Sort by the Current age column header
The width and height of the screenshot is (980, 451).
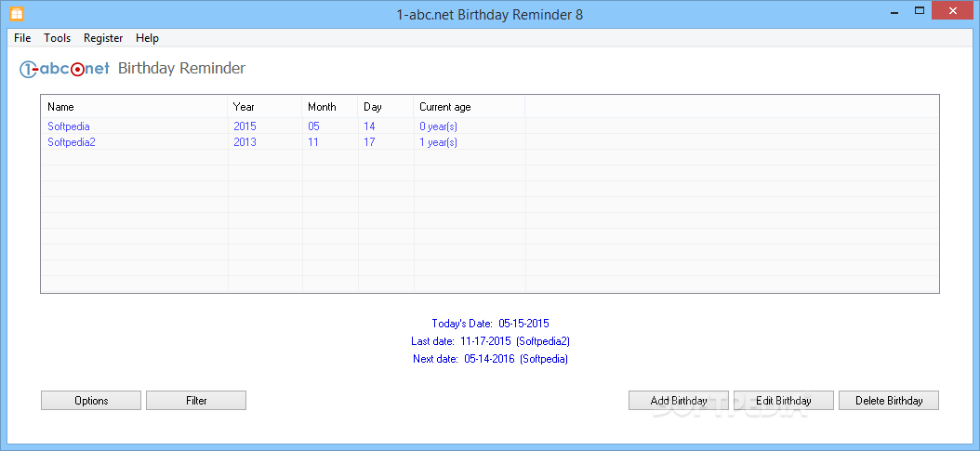470,107
